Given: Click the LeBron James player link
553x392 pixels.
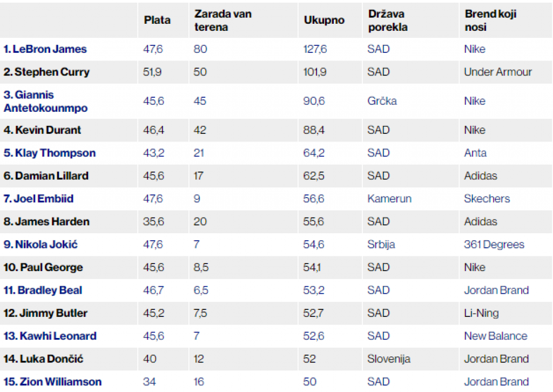Looking at the screenshot, I should (x=45, y=49).
